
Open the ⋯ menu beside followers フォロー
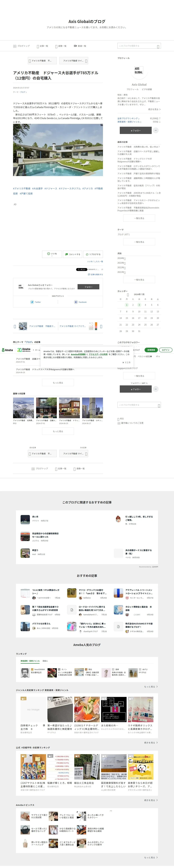[x=155, y=389]
